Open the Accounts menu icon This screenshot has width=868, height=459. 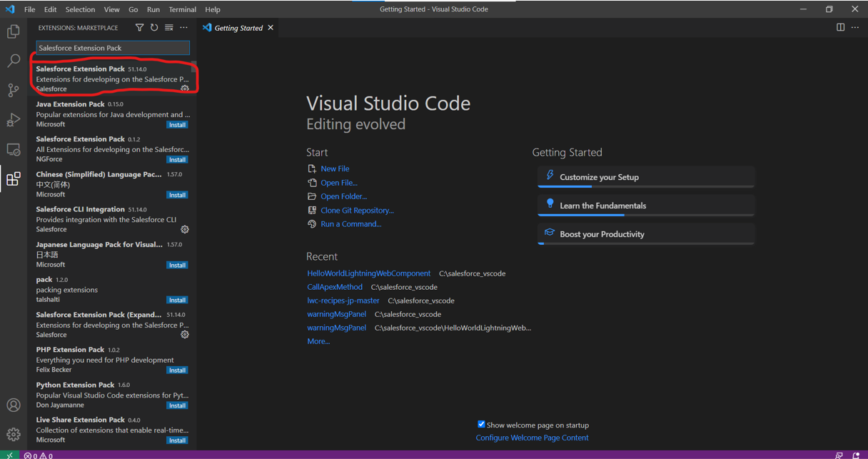pos(14,405)
